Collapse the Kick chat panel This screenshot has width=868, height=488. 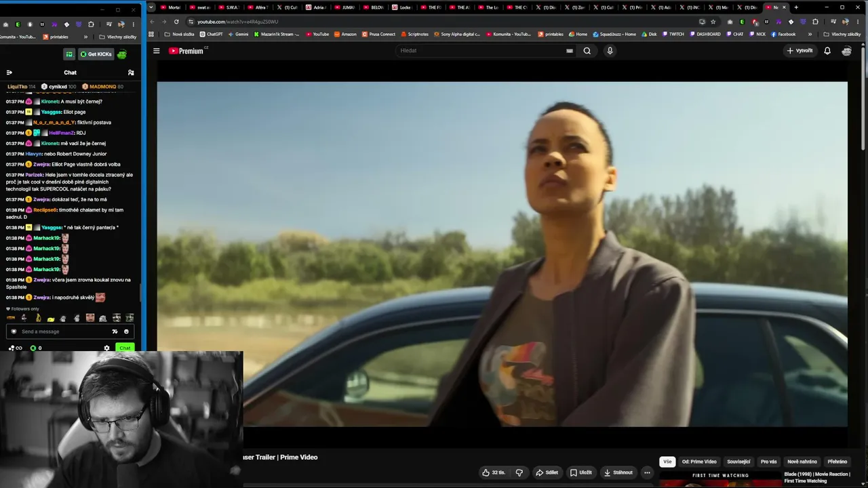(9, 73)
